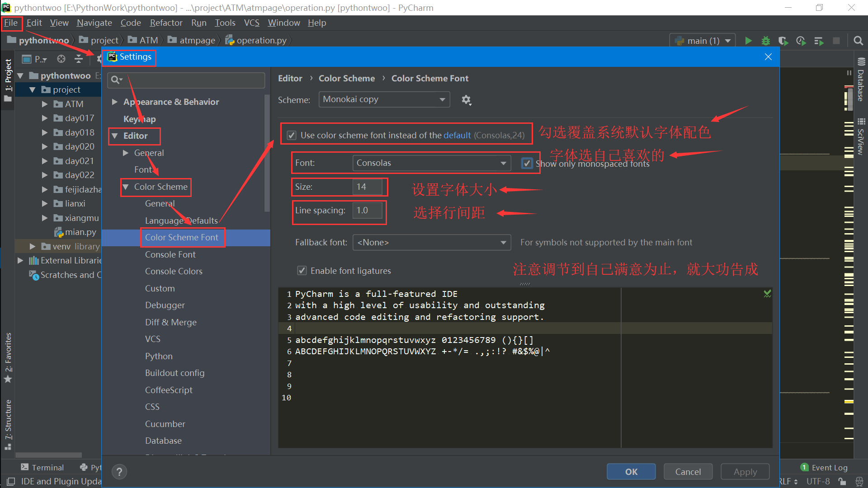Click the scheme gear actions icon
Viewport: 868px width, 488px height.
click(466, 100)
